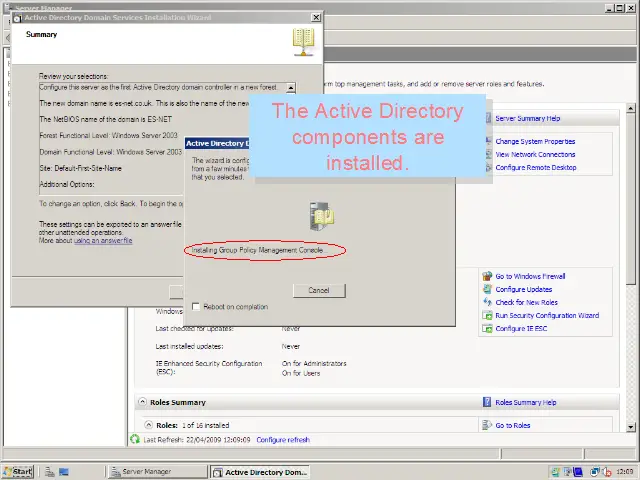Viewport: 640px width, 480px height.
Task: Click the Roles Summary Help icon
Action: pos(487,402)
